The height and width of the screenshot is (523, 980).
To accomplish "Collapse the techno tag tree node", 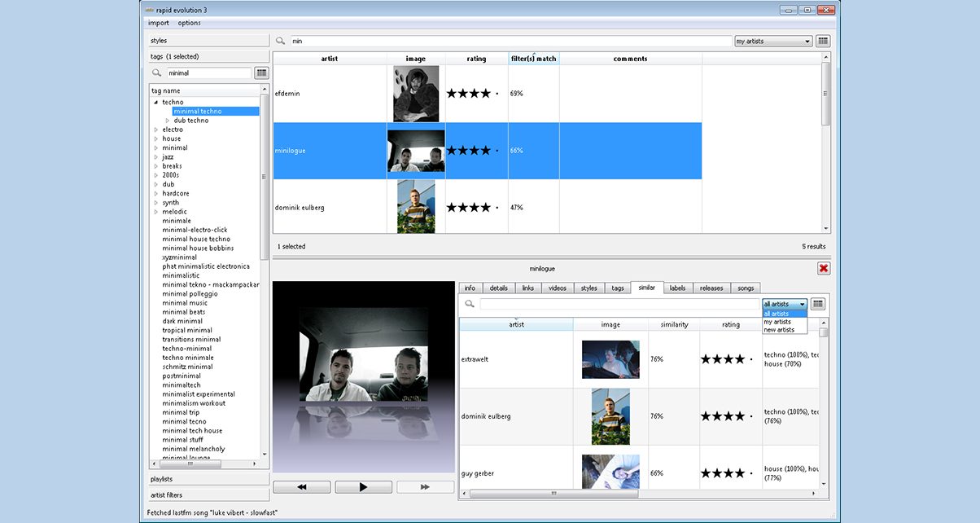I will click(x=156, y=103).
